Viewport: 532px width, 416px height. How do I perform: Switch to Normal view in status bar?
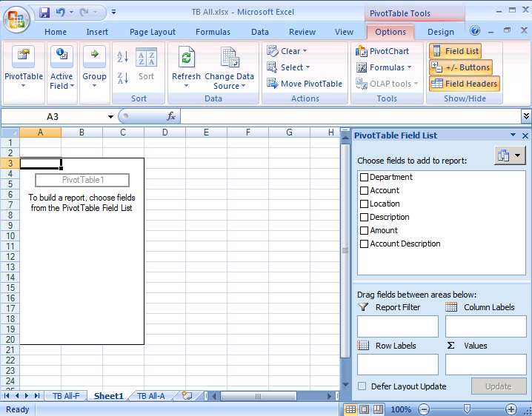(350, 409)
